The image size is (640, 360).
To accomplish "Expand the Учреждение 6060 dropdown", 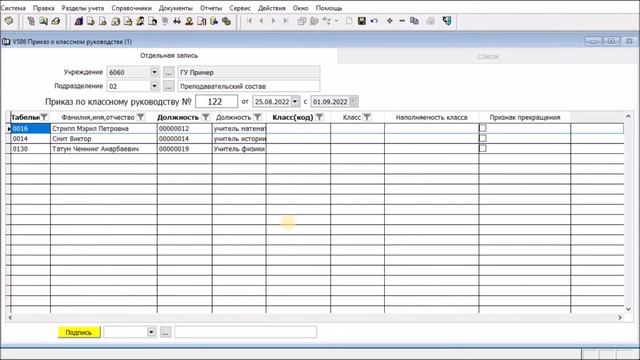I will 154,72.
